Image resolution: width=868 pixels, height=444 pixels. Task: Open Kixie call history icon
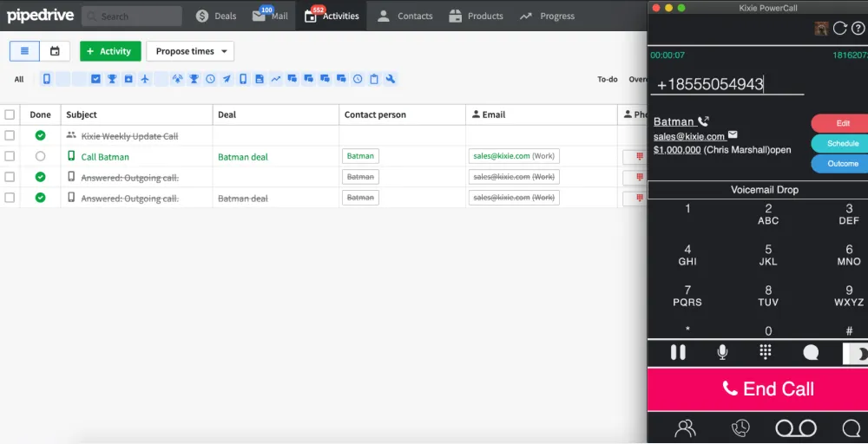(740, 428)
